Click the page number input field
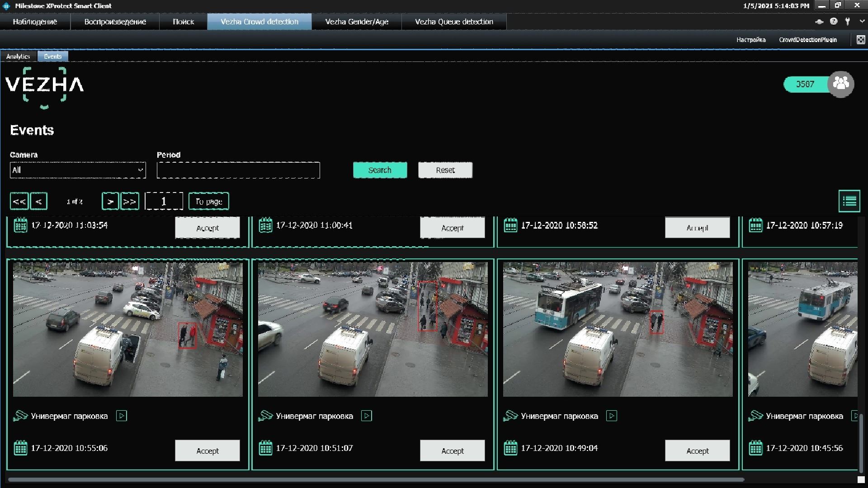The width and height of the screenshot is (868, 488). click(164, 201)
